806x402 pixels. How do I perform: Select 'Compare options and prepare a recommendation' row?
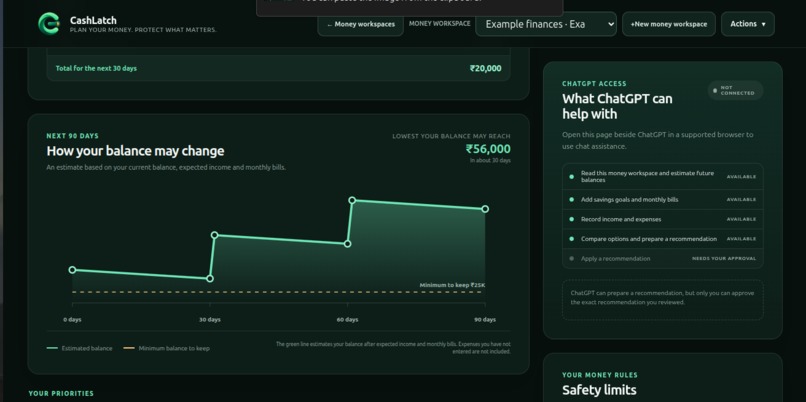(663, 239)
